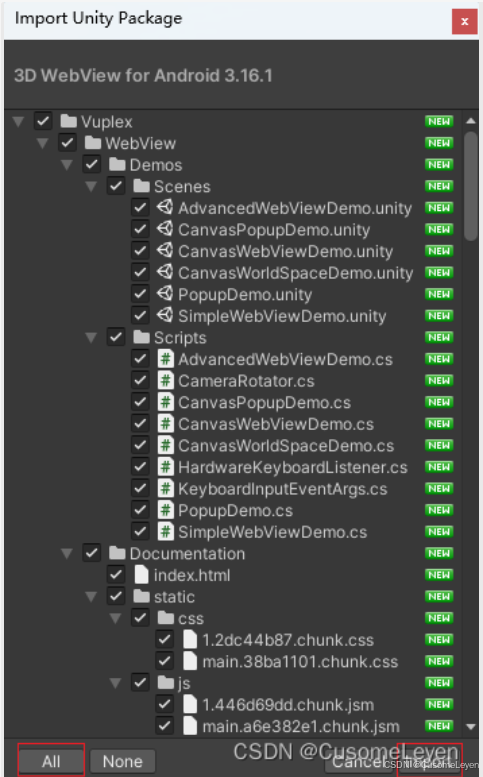Collapse the Scenes folder triangle
Screen dimensions: 483x777
tap(91, 187)
